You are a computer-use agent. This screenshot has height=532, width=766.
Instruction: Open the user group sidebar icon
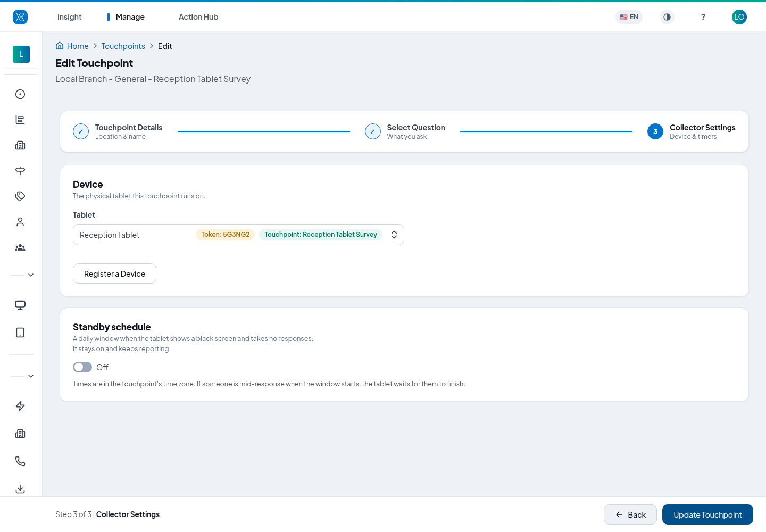(x=20, y=247)
